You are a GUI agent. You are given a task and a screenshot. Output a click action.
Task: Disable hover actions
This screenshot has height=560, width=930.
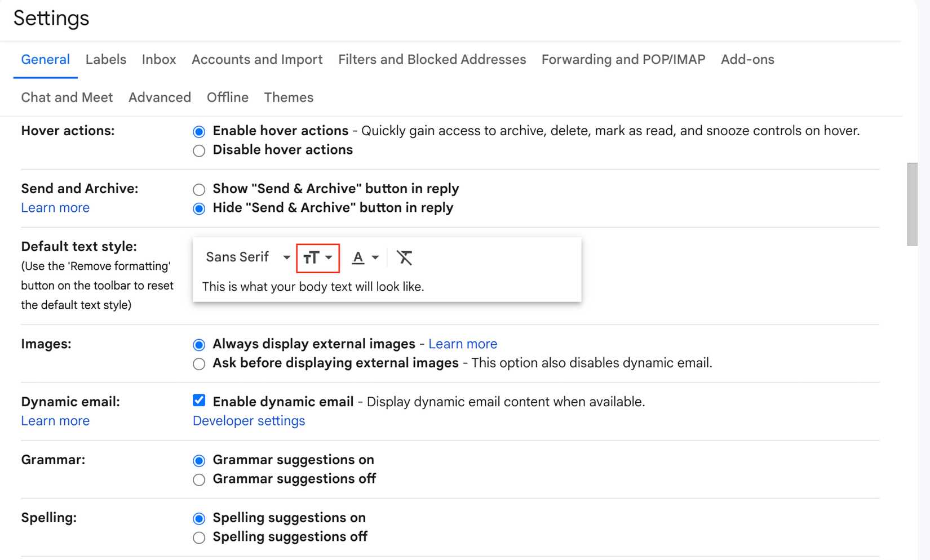pyautogui.click(x=198, y=150)
